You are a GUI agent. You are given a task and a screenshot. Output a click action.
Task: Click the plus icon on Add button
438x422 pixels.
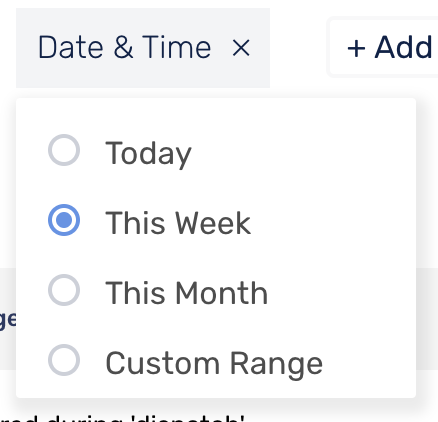[x=356, y=49]
